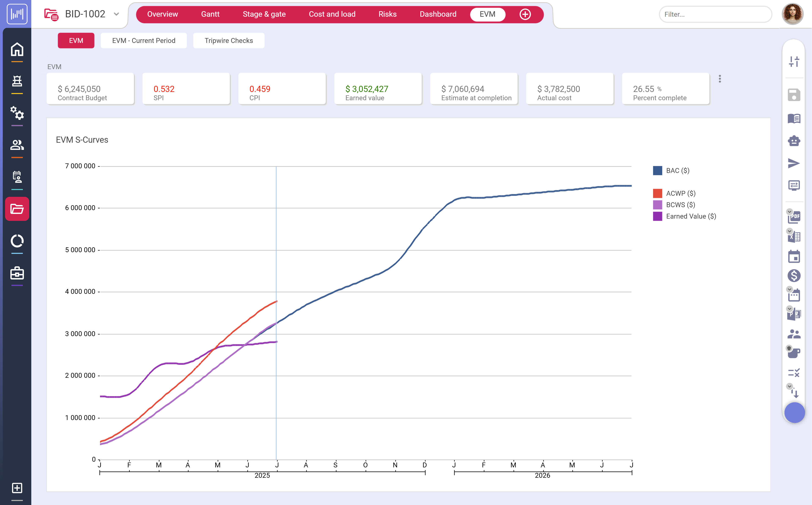Viewport: 812px width, 505px height.
Task: Open the kebab menu beside Percent complete card
Action: click(x=720, y=79)
